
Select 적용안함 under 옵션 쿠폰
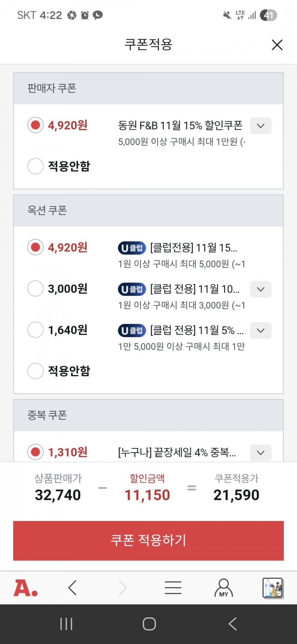(35, 371)
